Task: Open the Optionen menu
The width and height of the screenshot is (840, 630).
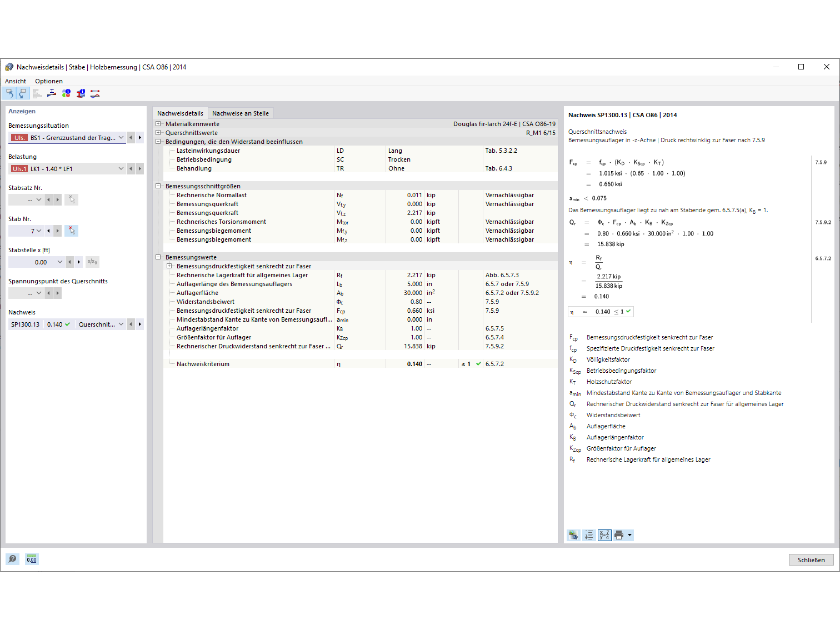Action: point(49,81)
